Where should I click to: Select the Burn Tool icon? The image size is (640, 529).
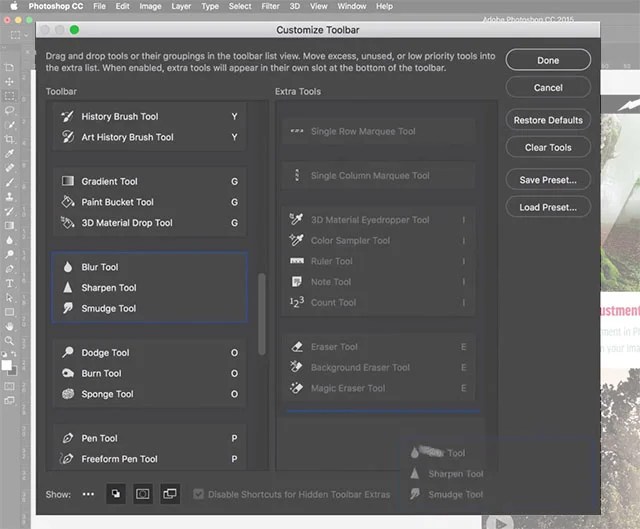[68, 373]
